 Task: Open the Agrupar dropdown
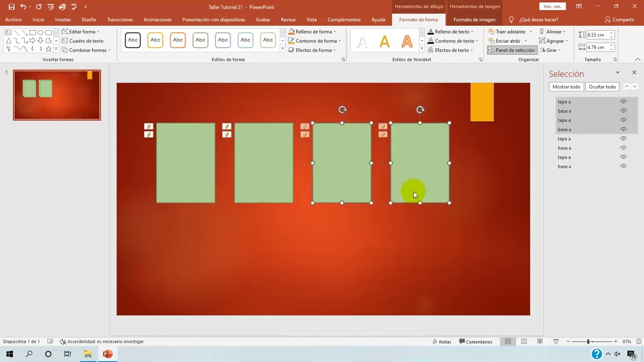click(x=553, y=41)
